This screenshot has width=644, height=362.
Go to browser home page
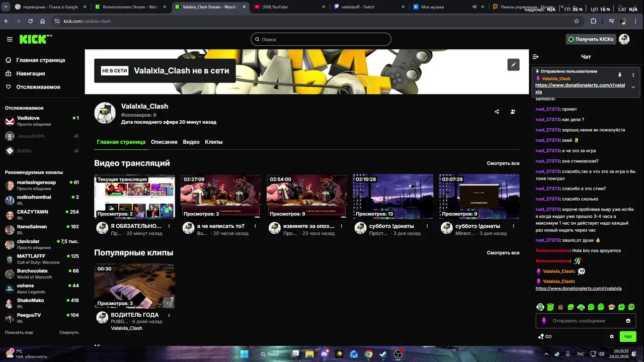pyautogui.click(x=42, y=21)
